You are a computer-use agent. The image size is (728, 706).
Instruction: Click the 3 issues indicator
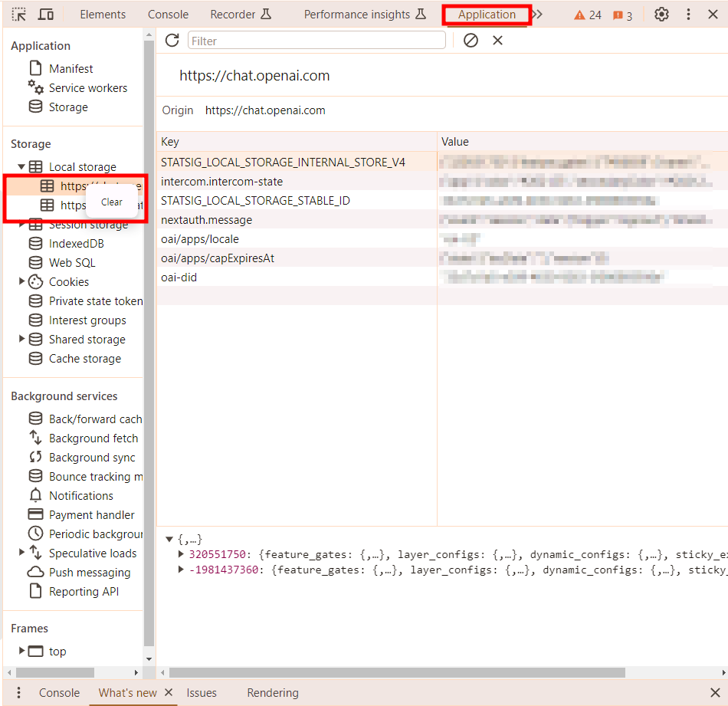622,16
